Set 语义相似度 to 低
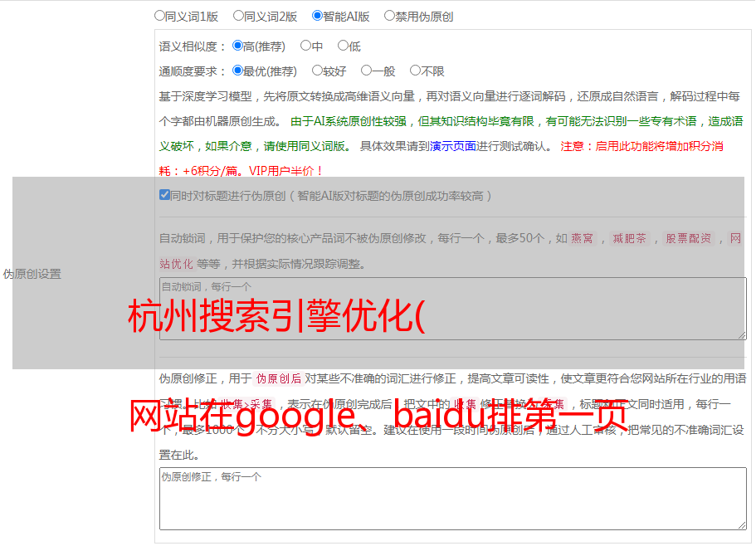This screenshot has height=546, width=756. (343, 46)
